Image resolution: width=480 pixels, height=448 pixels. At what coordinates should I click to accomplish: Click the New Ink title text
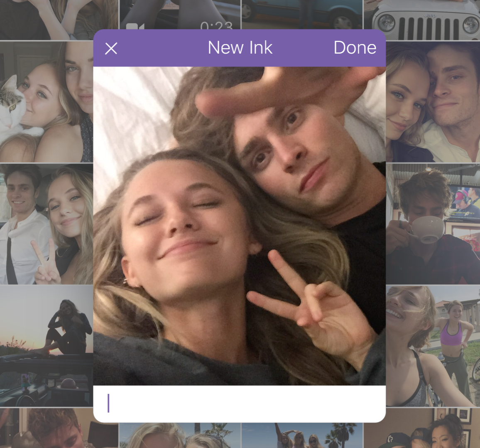click(240, 48)
